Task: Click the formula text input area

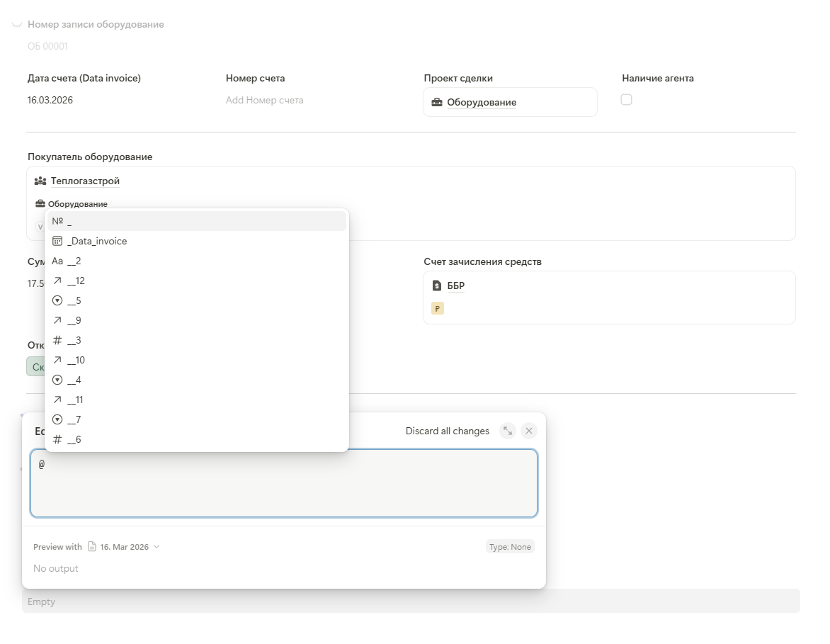Action: (284, 483)
